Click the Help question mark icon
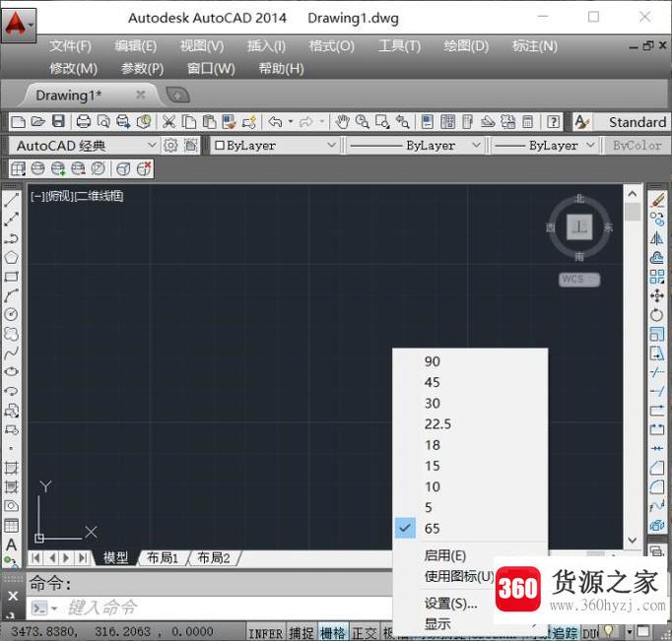Screen dimensions: 672x641 [553, 122]
